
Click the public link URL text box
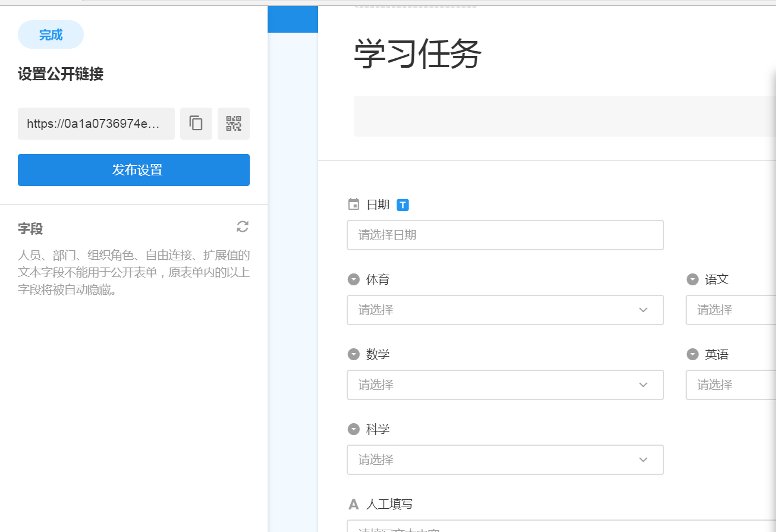click(96, 124)
